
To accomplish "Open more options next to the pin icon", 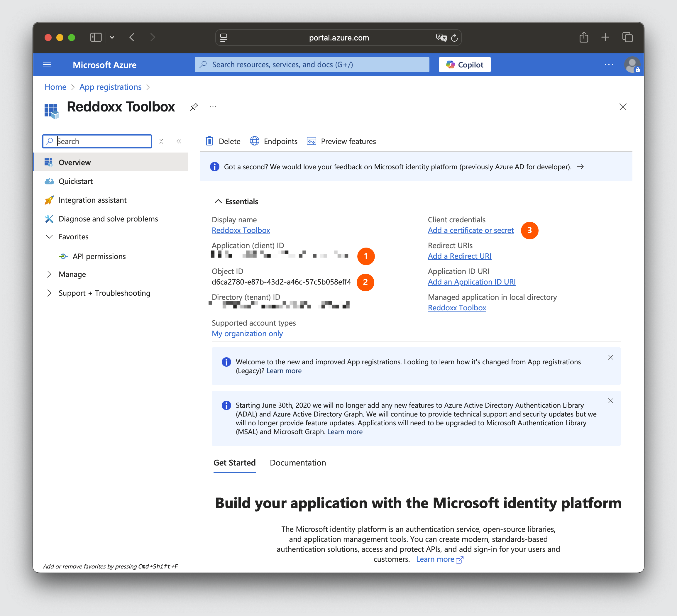I will pyautogui.click(x=213, y=107).
